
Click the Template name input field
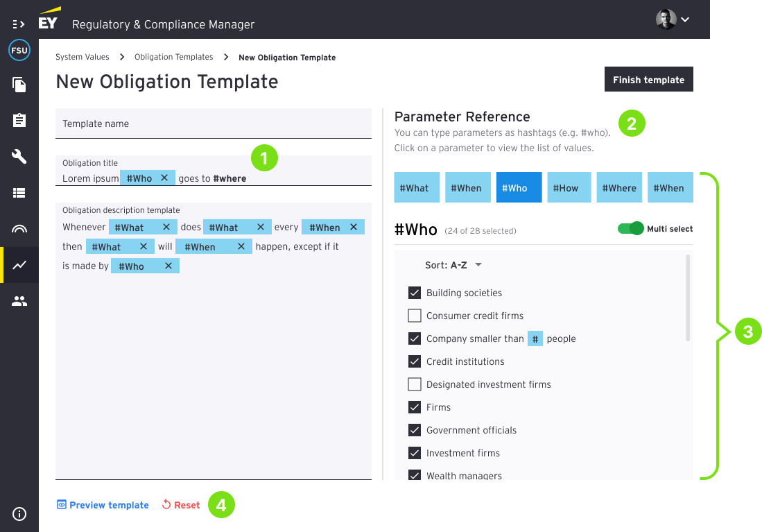pyautogui.click(x=214, y=124)
